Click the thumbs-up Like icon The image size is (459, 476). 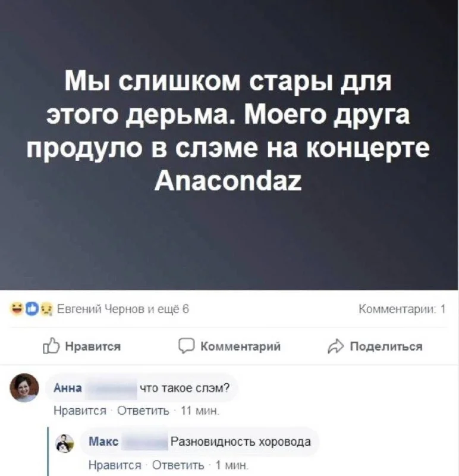(x=51, y=346)
